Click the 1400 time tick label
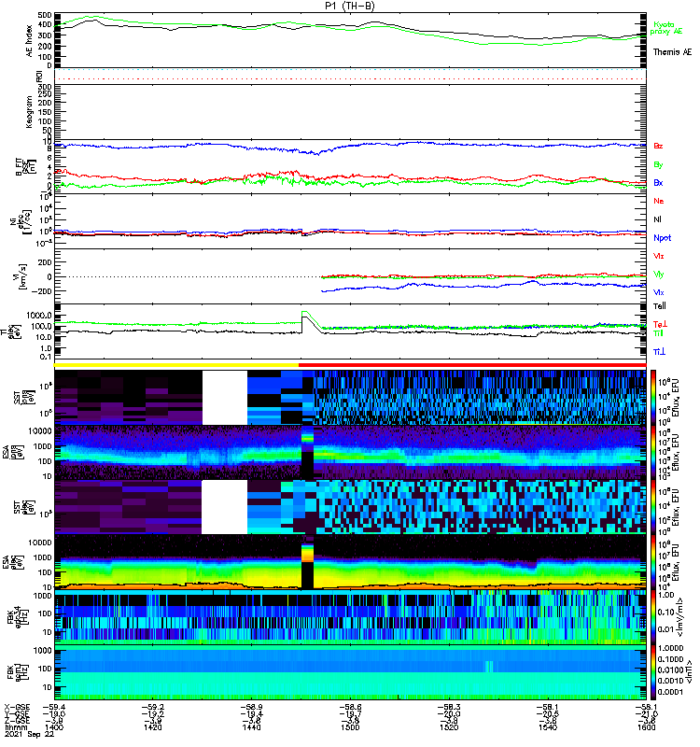This screenshot has width=700, height=747. (54, 727)
